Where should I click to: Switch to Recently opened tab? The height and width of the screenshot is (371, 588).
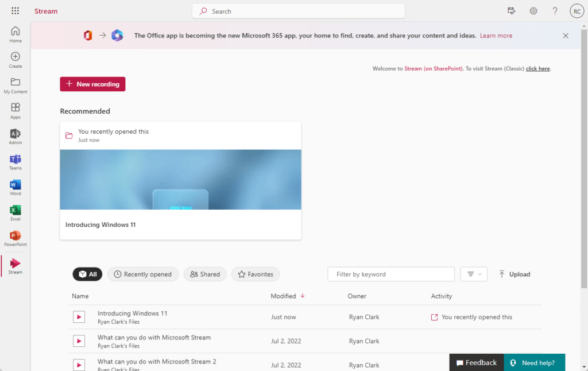point(143,274)
